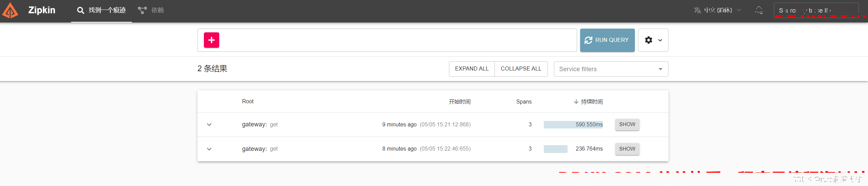Viewport: 868px width, 186px height.
Task: Switch to the 找到一个痕迹 tab
Action: pyautogui.click(x=101, y=11)
